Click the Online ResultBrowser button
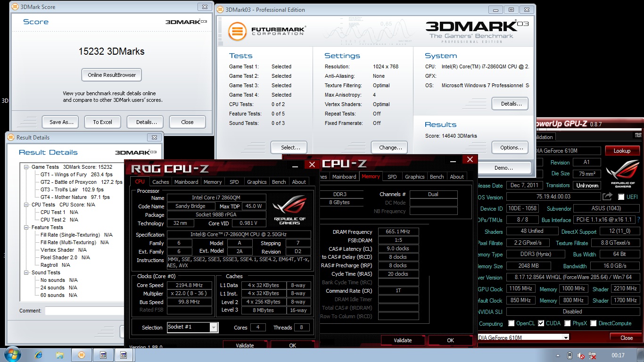644x362 pixels. coord(112,74)
